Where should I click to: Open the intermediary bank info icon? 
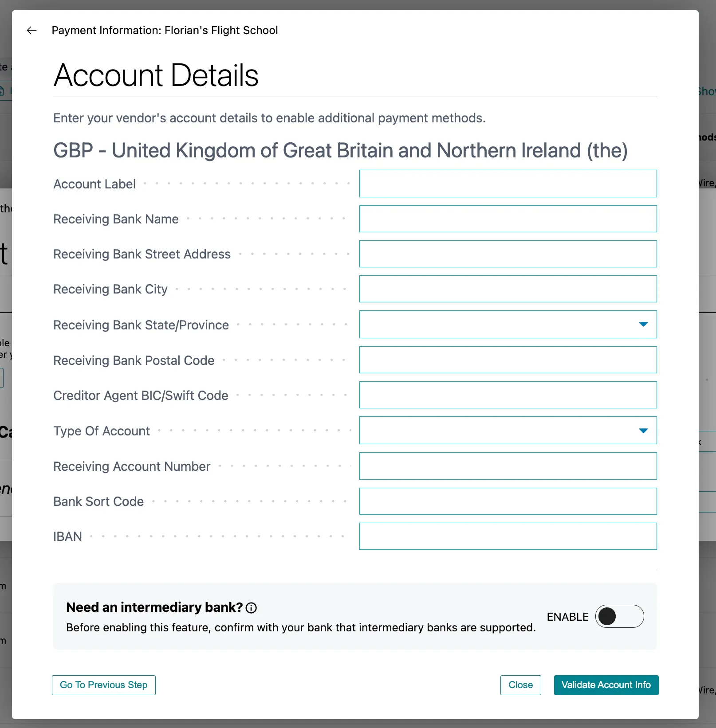point(251,608)
